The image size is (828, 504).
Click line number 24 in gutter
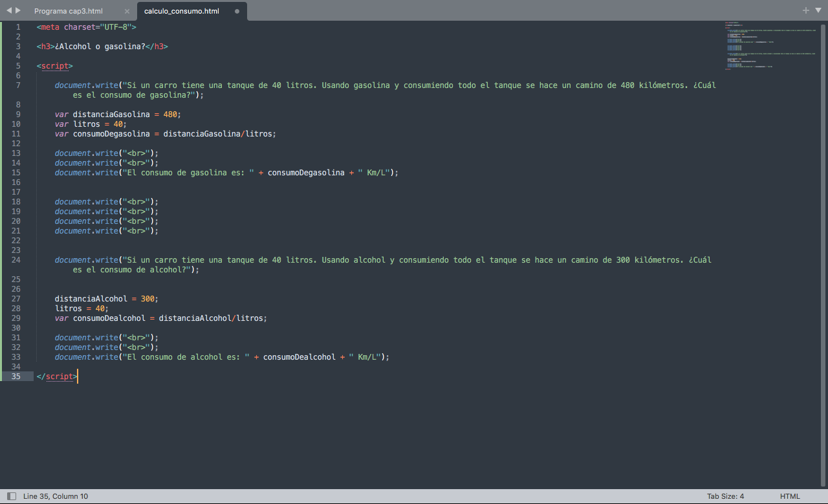pos(16,260)
